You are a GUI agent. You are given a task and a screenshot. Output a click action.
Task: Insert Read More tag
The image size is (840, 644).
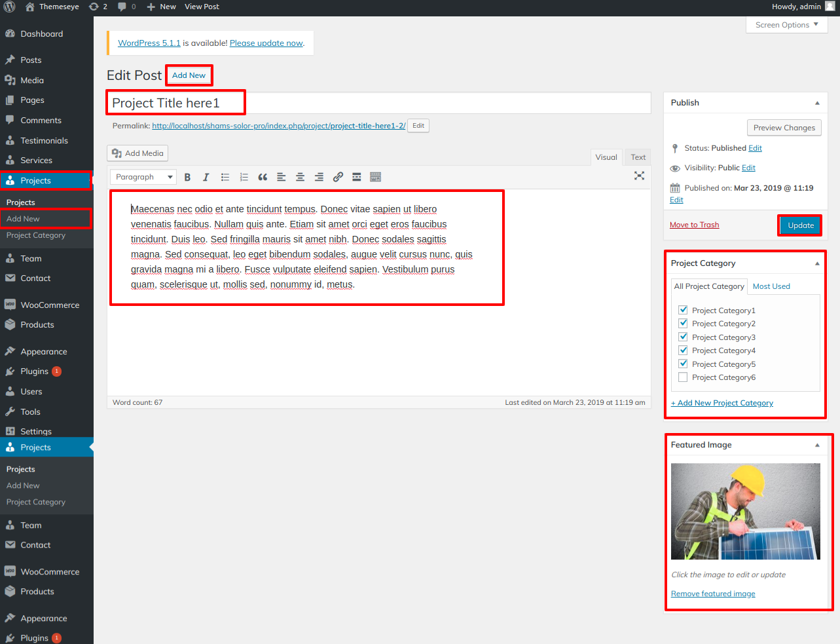click(357, 177)
